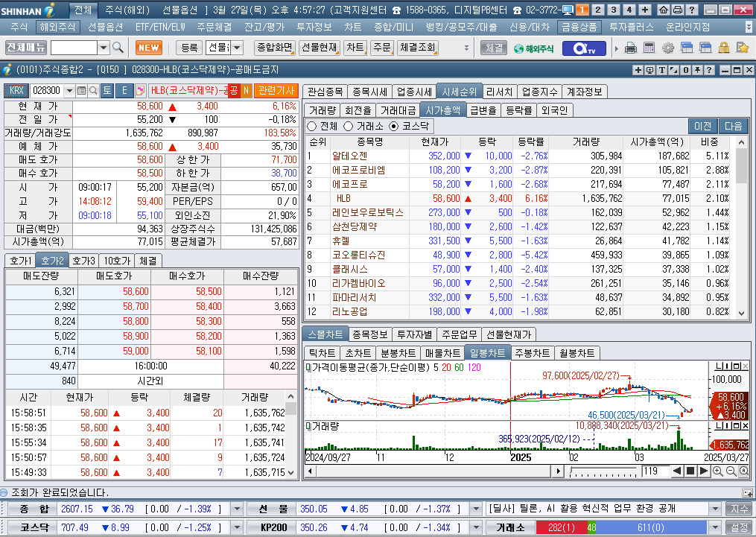The width and height of the screenshot is (756, 537).
Task: Toggle the KRX exchange button
Action: tap(16, 91)
